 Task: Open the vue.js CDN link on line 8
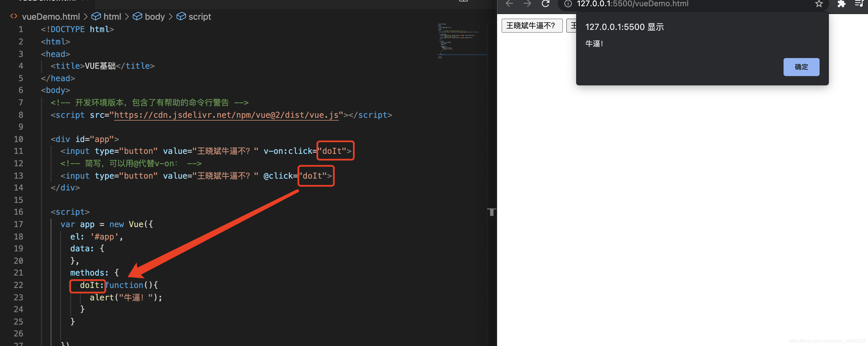226,115
